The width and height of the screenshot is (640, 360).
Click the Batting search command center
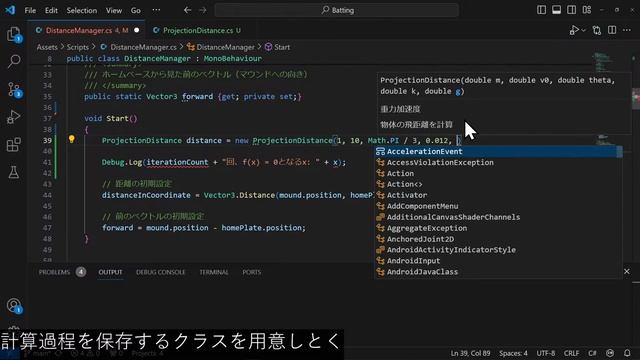(x=337, y=10)
